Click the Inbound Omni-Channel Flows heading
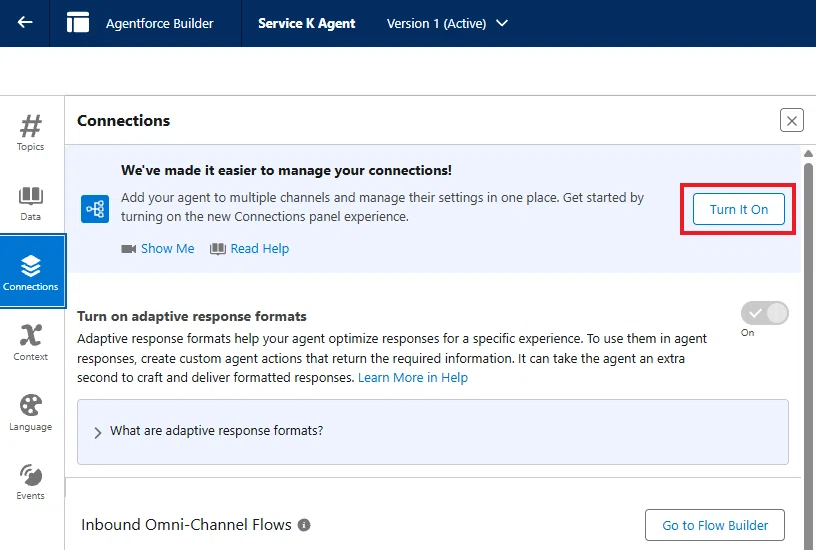The image size is (816, 550). click(186, 525)
